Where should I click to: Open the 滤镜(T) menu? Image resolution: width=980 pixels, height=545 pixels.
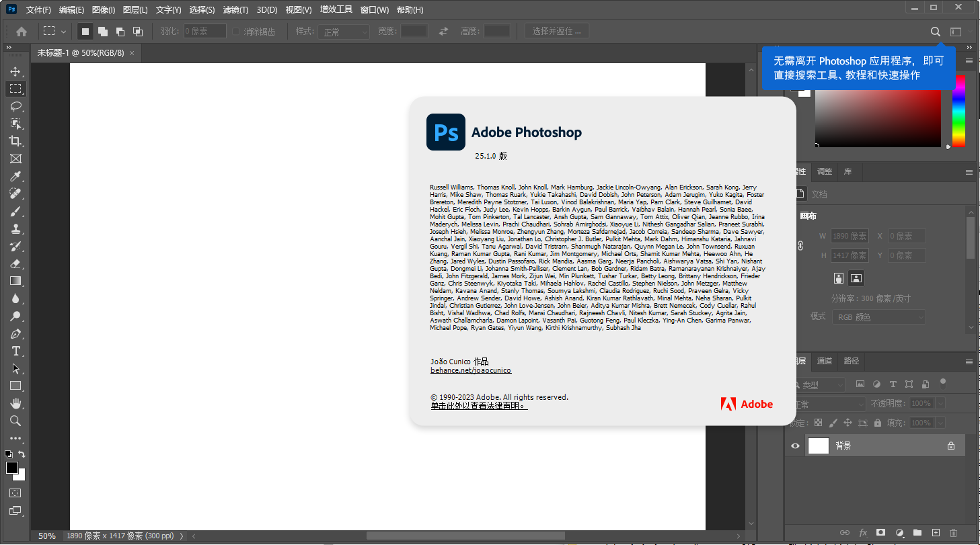pyautogui.click(x=235, y=10)
